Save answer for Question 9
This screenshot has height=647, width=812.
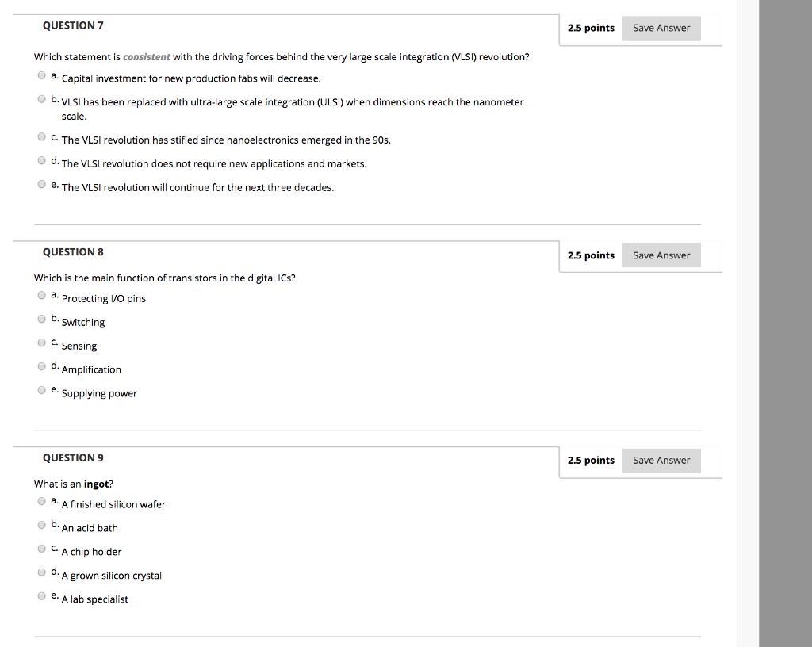click(x=661, y=461)
